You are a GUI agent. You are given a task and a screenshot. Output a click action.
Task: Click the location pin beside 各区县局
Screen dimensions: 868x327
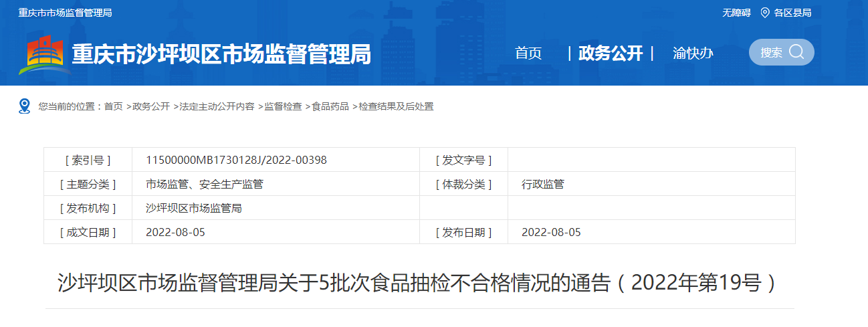(x=764, y=13)
